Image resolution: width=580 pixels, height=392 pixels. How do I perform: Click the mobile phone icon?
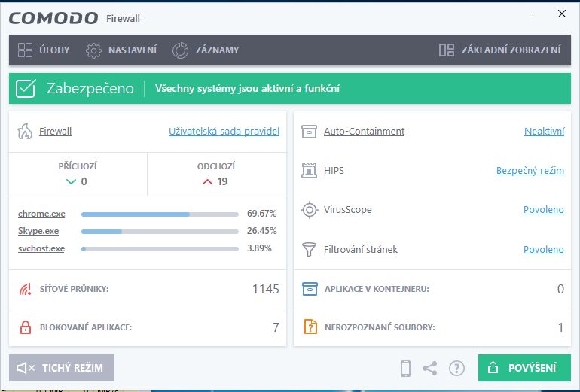pos(405,368)
